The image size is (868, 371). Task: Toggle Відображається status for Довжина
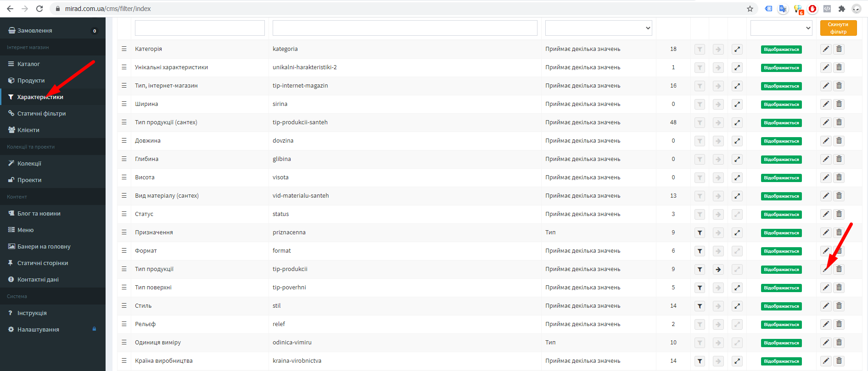pyautogui.click(x=781, y=141)
